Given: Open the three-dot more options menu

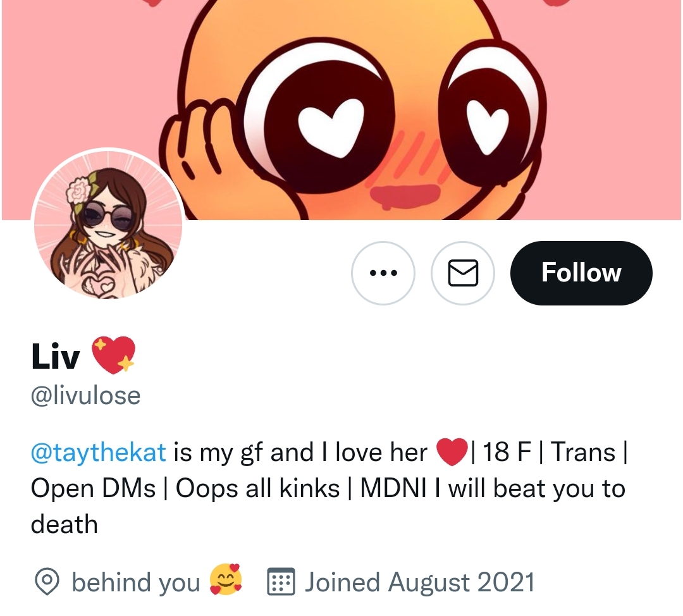Looking at the screenshot, I should (383, 273).
